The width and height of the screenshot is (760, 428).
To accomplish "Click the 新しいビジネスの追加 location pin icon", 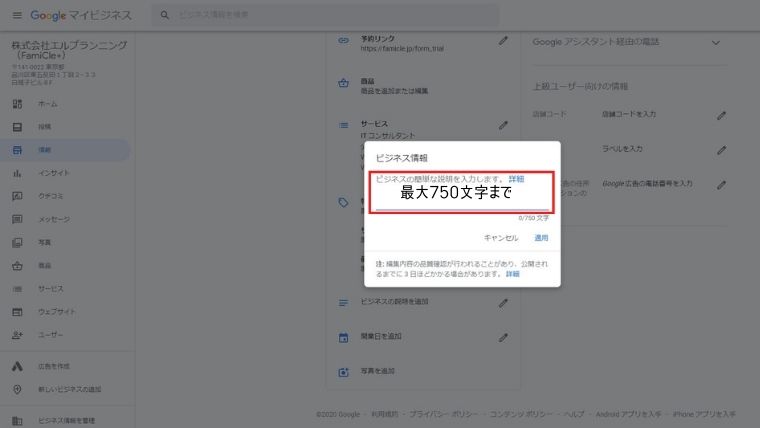I will point(17,389).
